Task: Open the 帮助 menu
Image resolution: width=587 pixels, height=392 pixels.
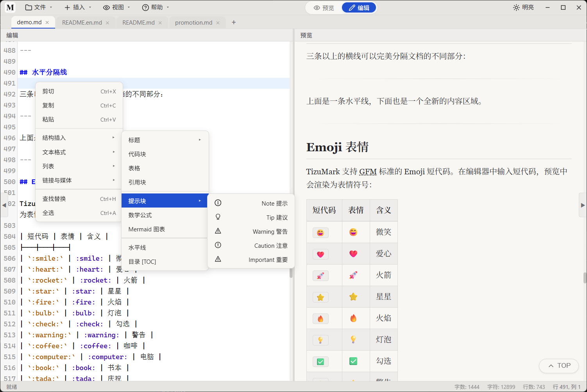Action: pos(155,7)
